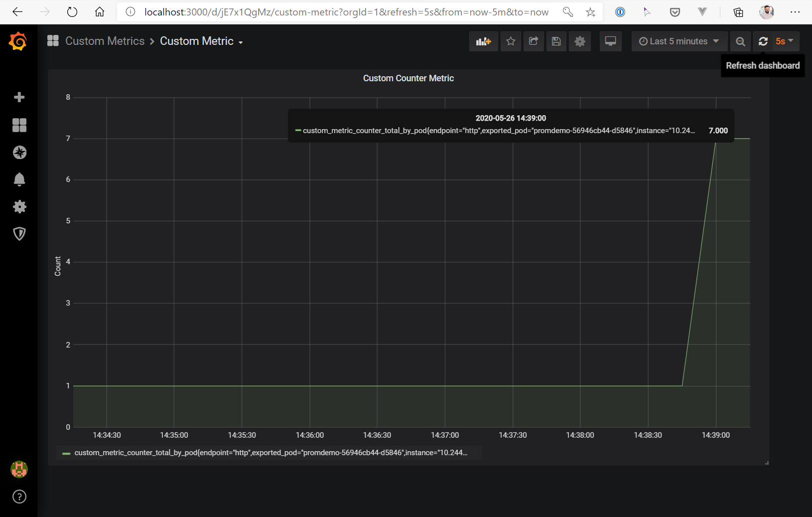Click the browser address bar URL
The image size is (812, 517).
pyautogui.click(x=347, y=12)
